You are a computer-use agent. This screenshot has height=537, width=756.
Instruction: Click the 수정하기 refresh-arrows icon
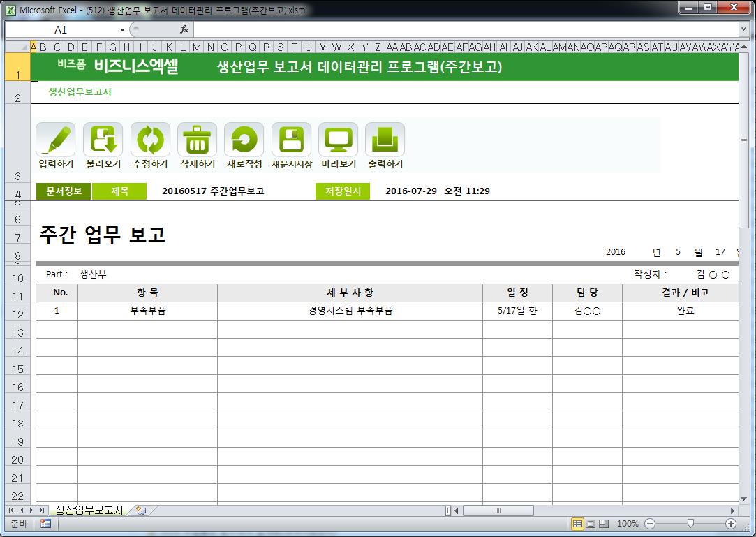(x=150, y=140)
